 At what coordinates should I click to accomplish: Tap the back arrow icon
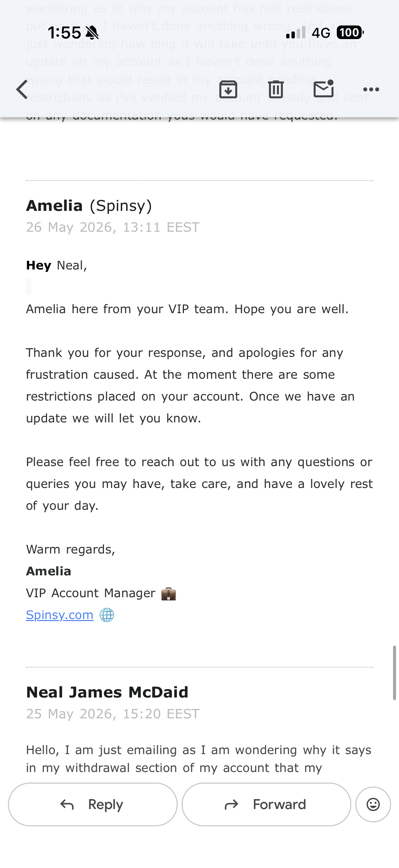coord(22,89)
